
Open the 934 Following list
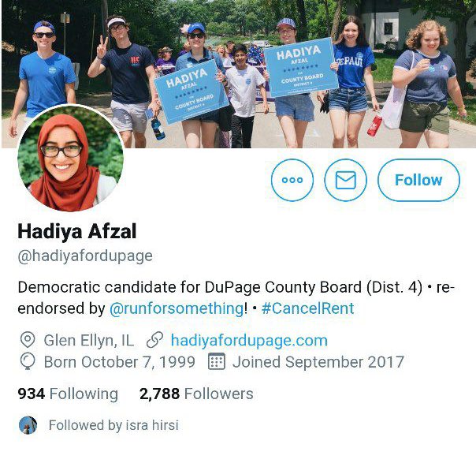pyautogui.click(x=68, y=394)
